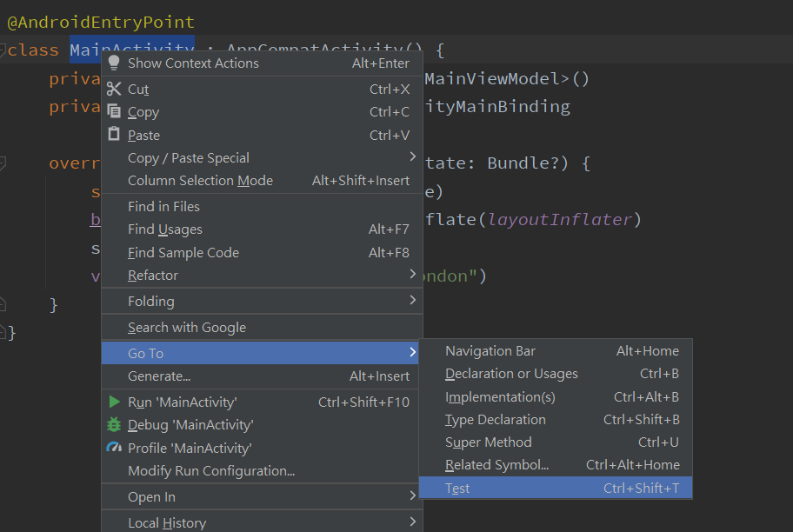Choose Modify Run Configuration...

(x=211, y=471)
